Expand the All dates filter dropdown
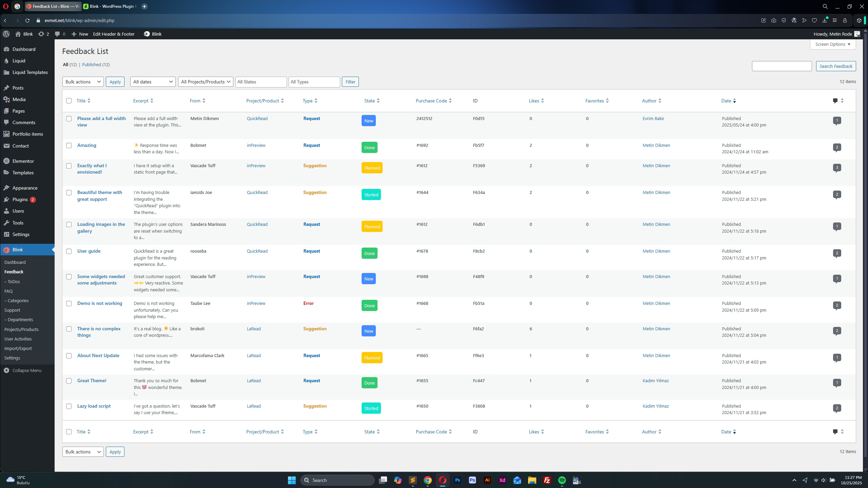This screenshot has height=488, width=868. click(x=153, y=82)
